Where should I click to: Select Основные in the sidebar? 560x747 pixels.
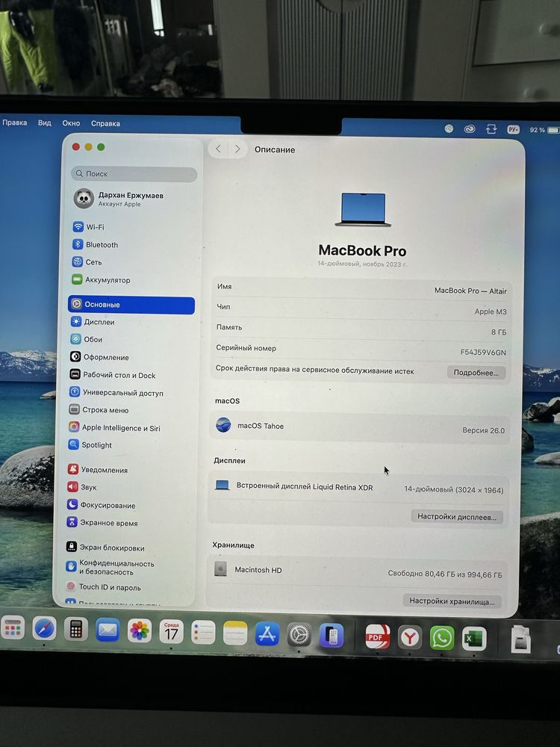[x=131, y=305]
